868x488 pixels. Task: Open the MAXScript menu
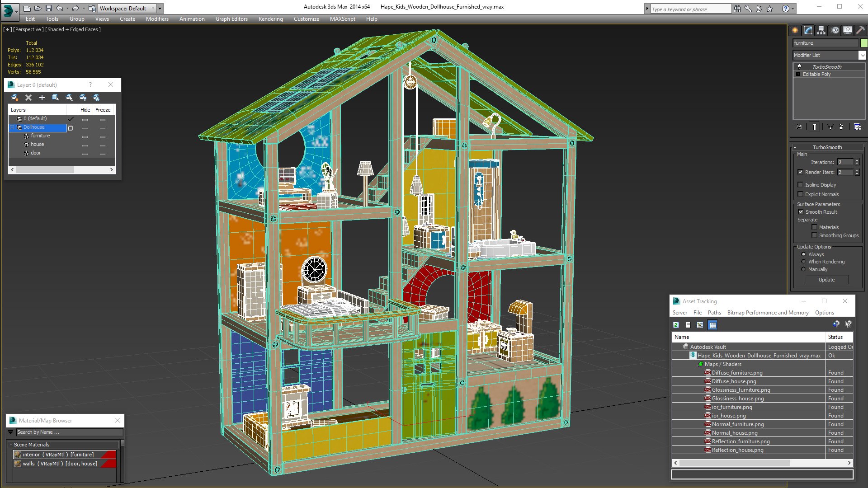click(342, 19)
